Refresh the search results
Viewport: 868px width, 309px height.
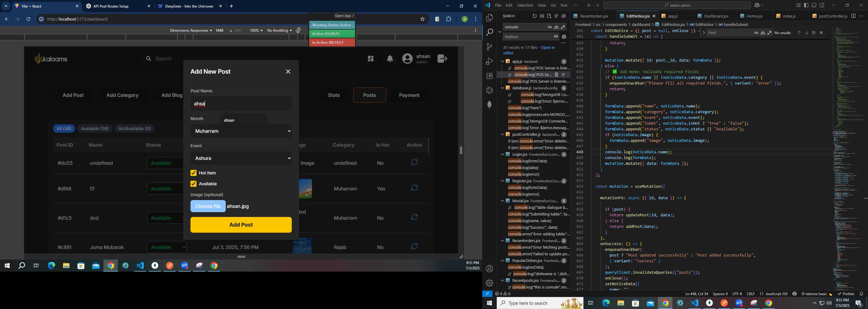534,16
